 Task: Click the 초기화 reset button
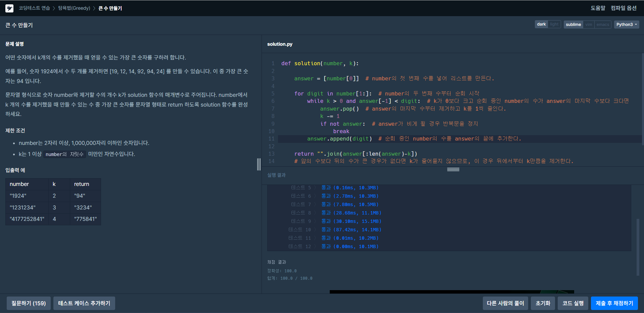(x=543, y=303)
